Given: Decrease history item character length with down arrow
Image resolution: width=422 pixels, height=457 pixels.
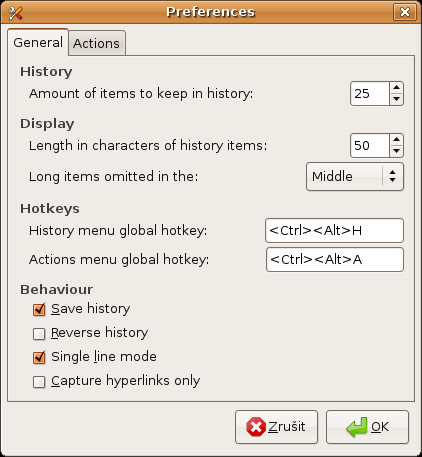Looking at the screenshot, I should point(396,151).
